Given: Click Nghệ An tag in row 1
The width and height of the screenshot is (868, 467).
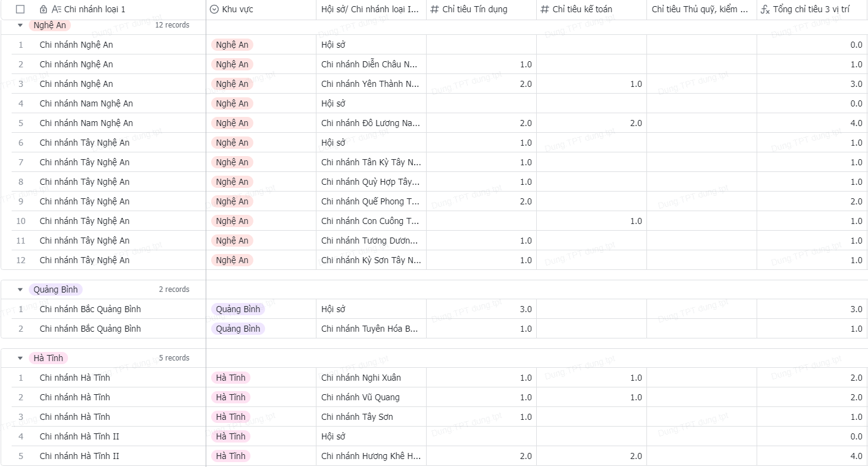Looking at the screenshot, I should pos(232,45).
